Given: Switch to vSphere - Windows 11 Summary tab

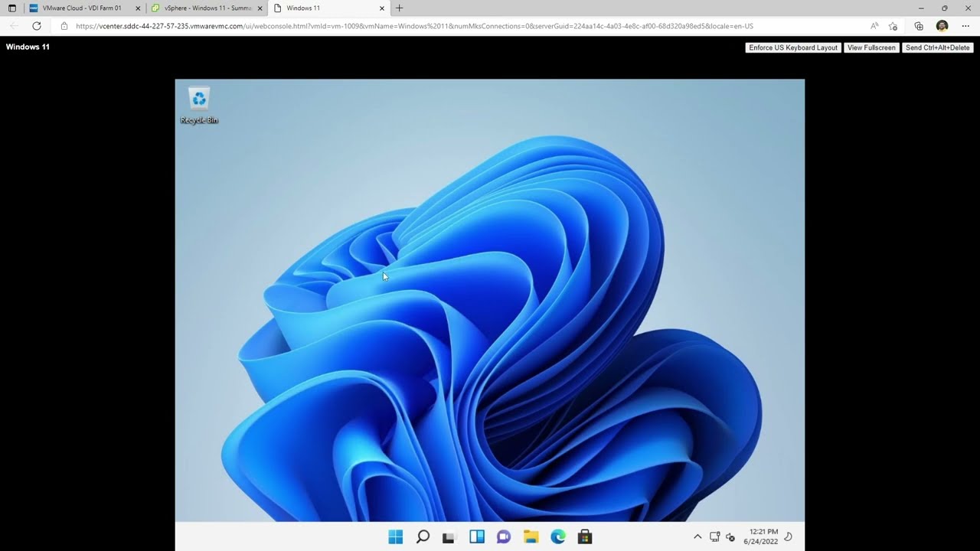Looking at the screenshot, I should [207, 8].
